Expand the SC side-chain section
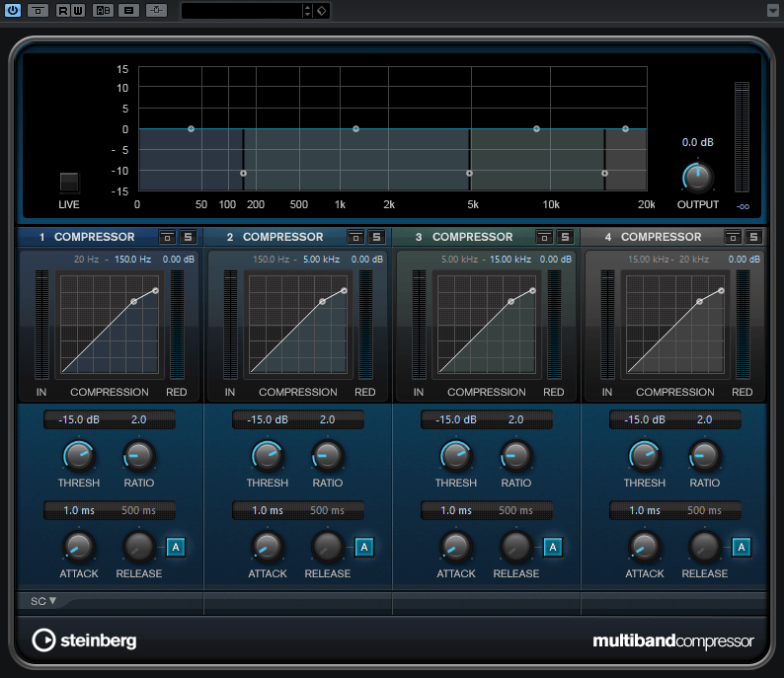Image resolution: width=784 pixels, height=678 pixels. (43, 601)
